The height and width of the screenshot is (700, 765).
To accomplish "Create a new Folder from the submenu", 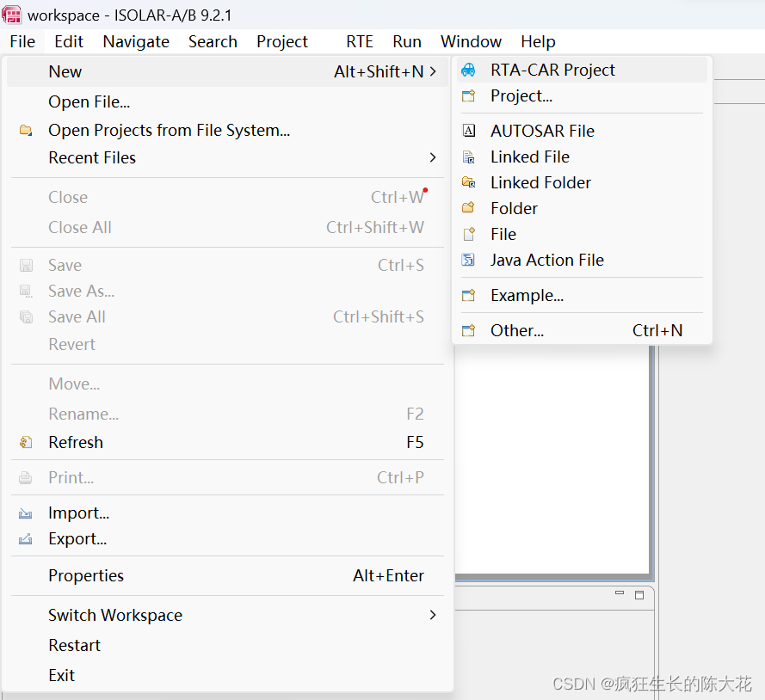I will pos(514,208).
